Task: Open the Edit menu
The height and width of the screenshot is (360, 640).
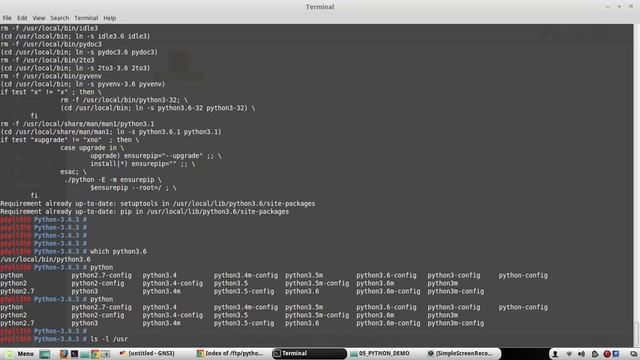Action: [22, 18]
